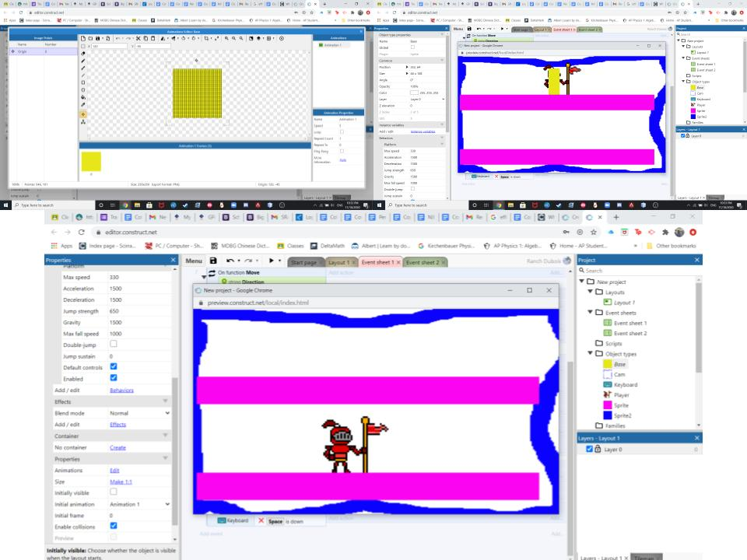This screenshot has height=560, width=747.
Task: Select the yellow frame thumbnail in Animations Editor
Action: pos(91,162)
